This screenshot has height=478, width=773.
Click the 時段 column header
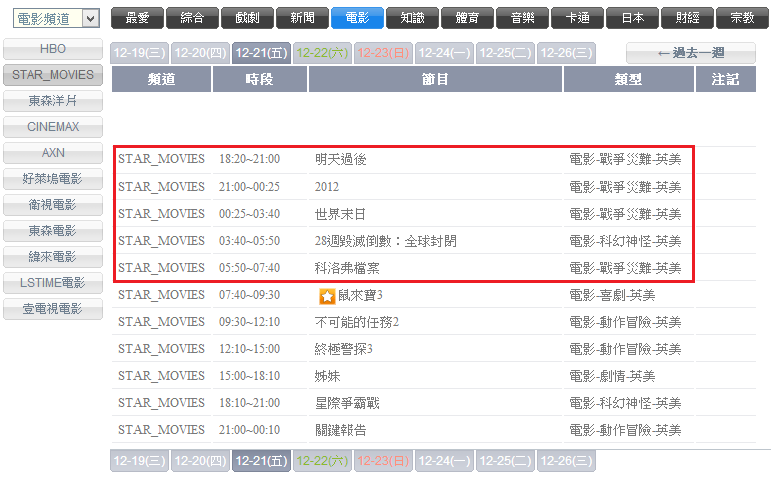click(260, 79)
